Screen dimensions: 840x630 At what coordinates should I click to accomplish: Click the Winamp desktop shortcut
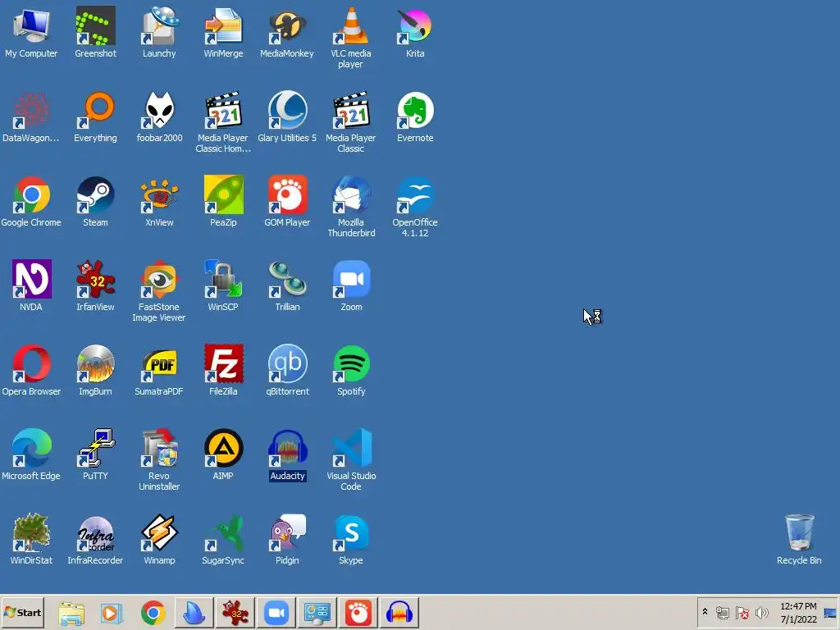coord(159,540)
